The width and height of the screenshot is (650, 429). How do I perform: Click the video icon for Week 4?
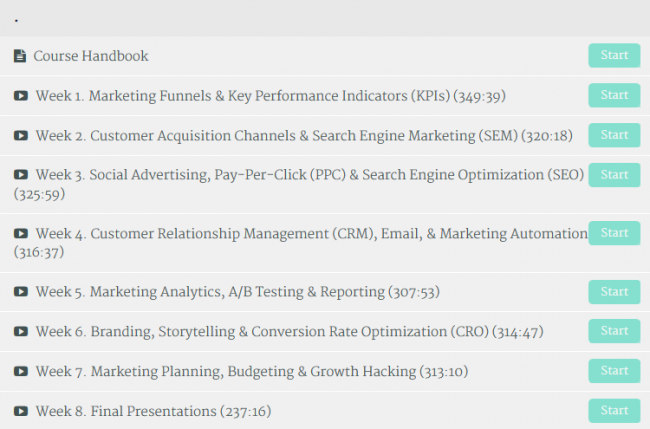(21, 233)
